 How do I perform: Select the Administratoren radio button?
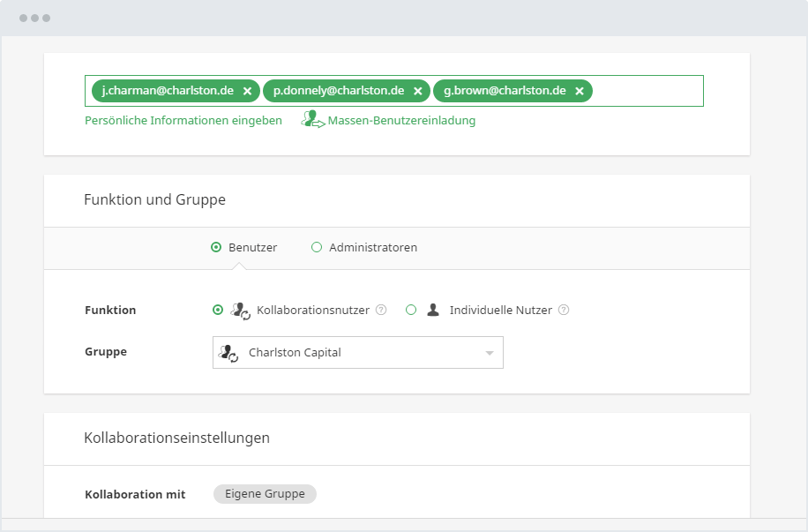click(317, 247)
